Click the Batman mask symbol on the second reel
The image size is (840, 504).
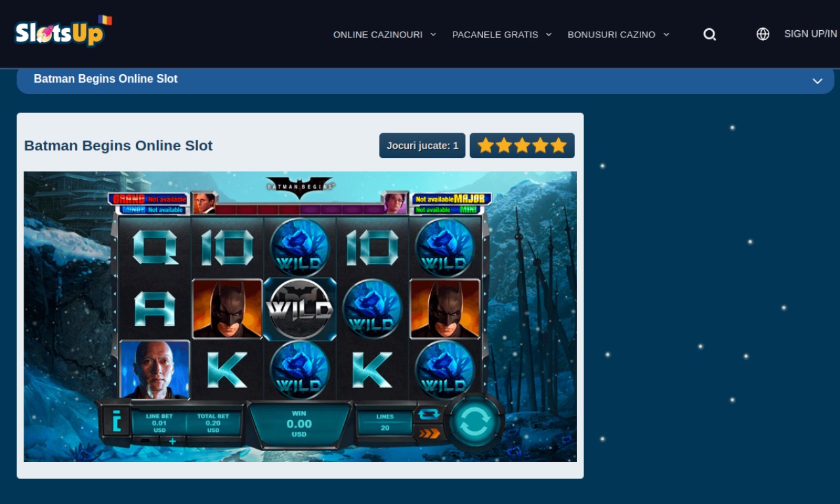228,308
